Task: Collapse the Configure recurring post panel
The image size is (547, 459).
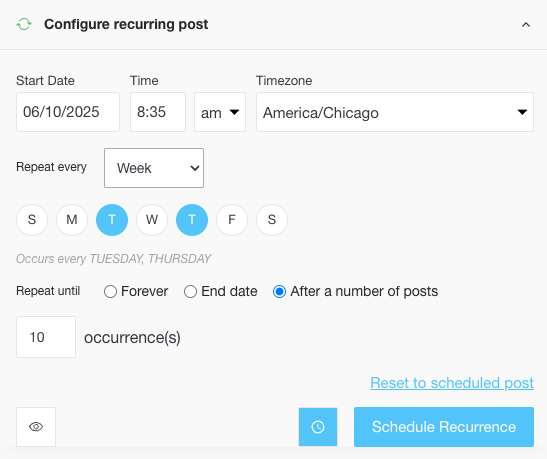Action: tap(526, 25)
